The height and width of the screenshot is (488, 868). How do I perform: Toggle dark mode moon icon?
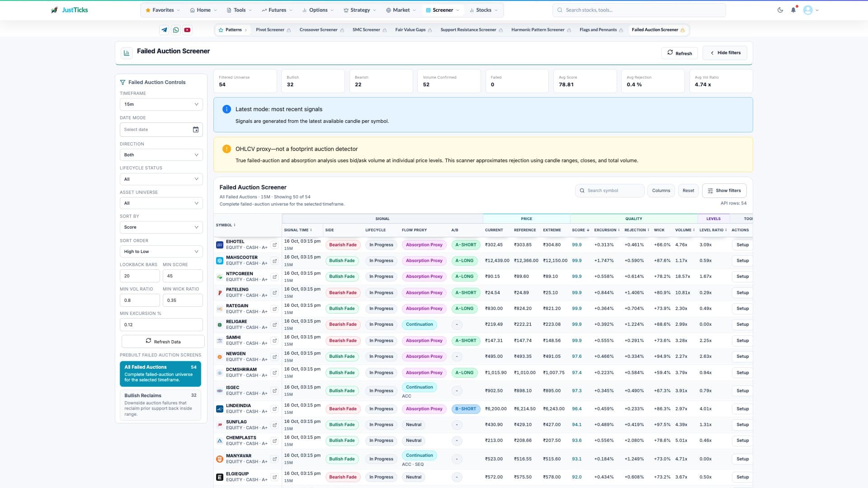[x=780, y=10]
